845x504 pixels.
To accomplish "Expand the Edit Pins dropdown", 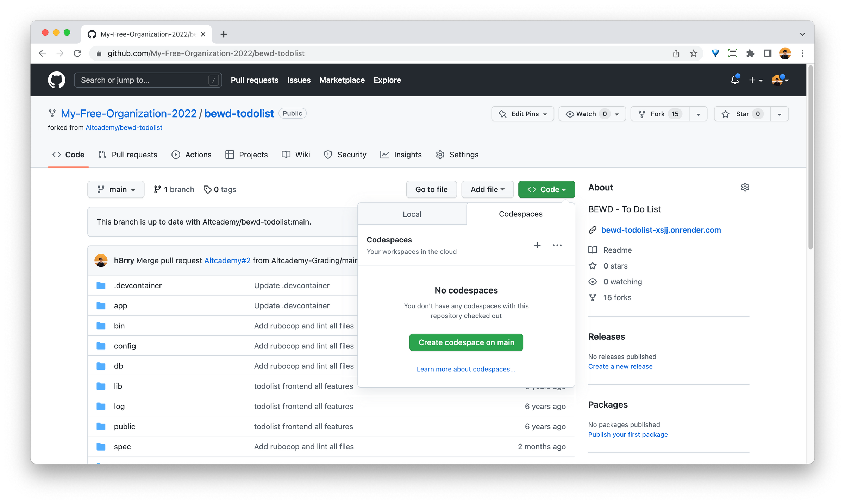I will coord(522,114).
